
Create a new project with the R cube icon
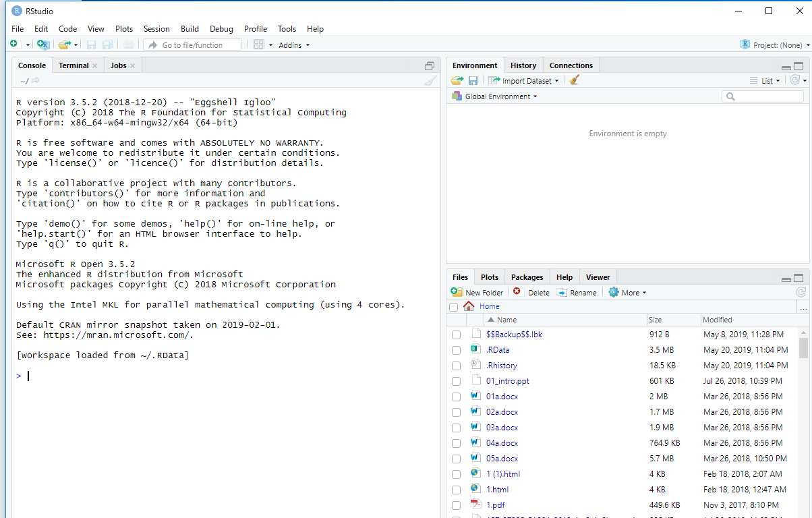44,45
